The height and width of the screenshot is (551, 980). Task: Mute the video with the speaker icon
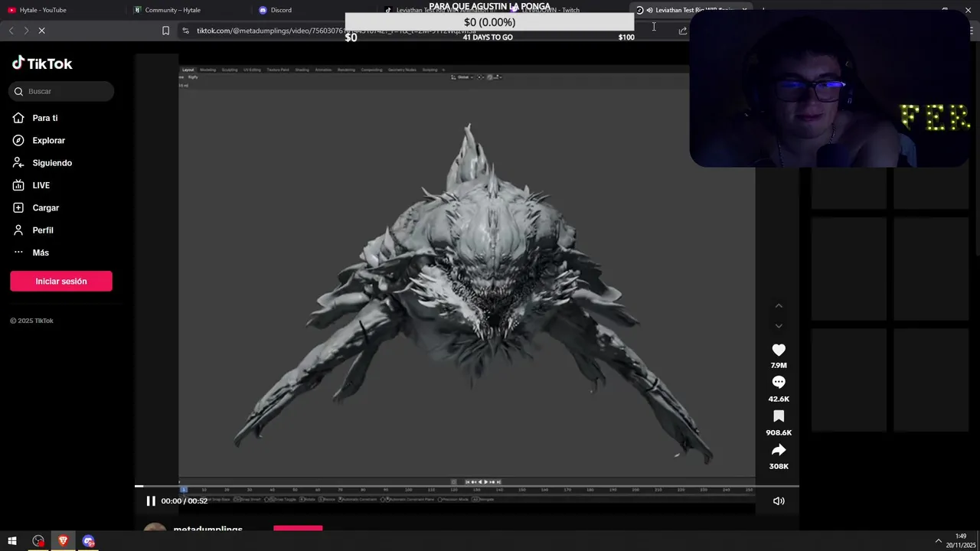click(x=779, y=500)
